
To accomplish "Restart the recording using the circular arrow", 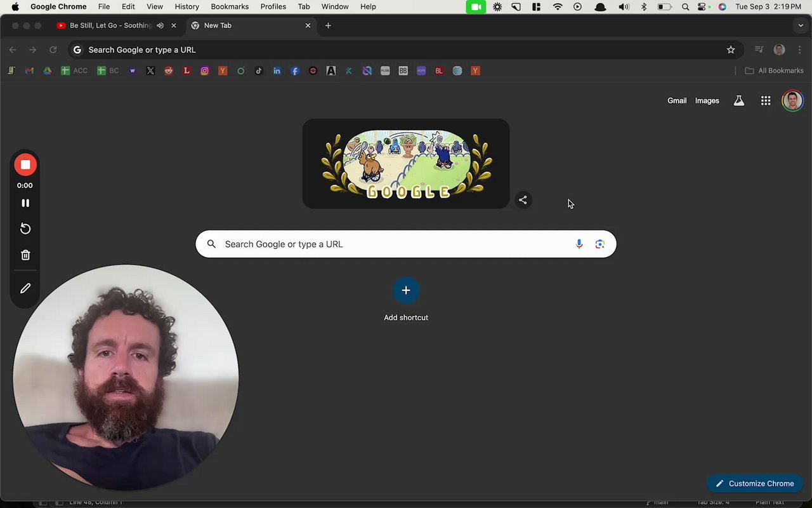I will 25,229.
